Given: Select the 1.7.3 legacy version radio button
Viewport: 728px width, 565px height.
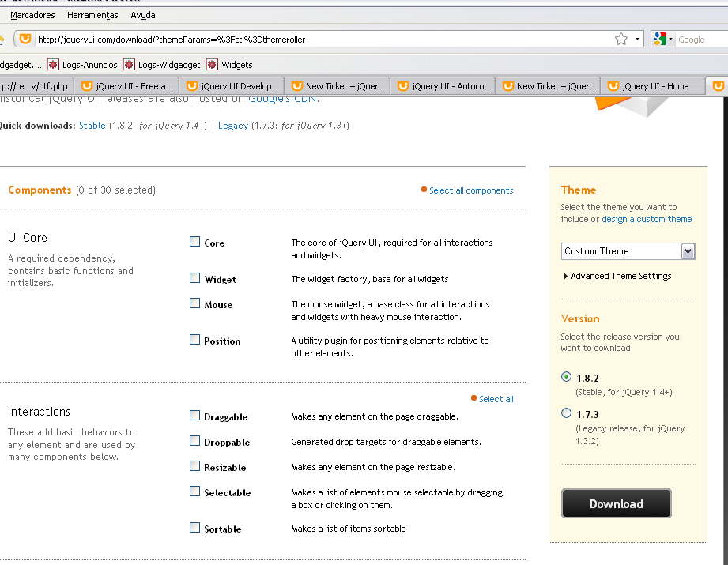Looking at the screenshot, I should pos(566,412).
